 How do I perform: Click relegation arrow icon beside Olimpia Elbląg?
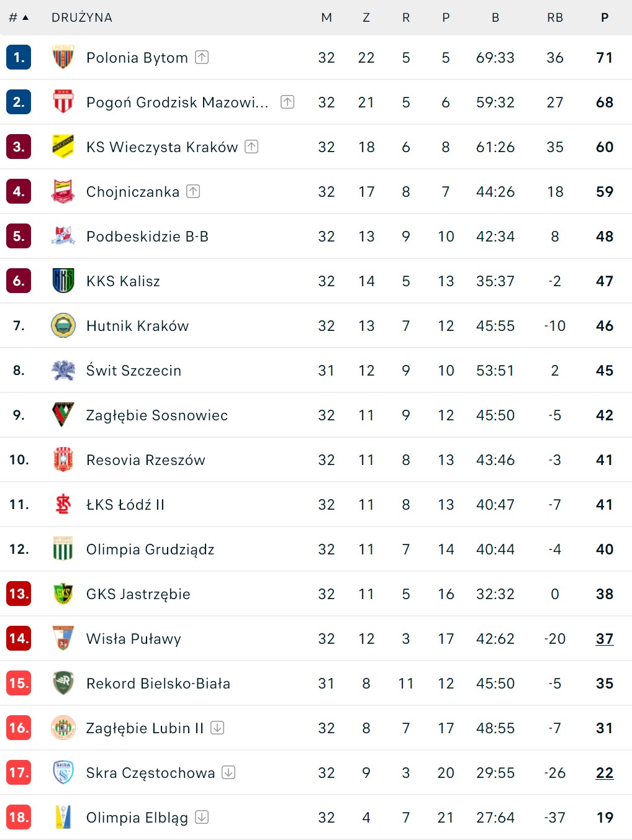tap(202, 817)
